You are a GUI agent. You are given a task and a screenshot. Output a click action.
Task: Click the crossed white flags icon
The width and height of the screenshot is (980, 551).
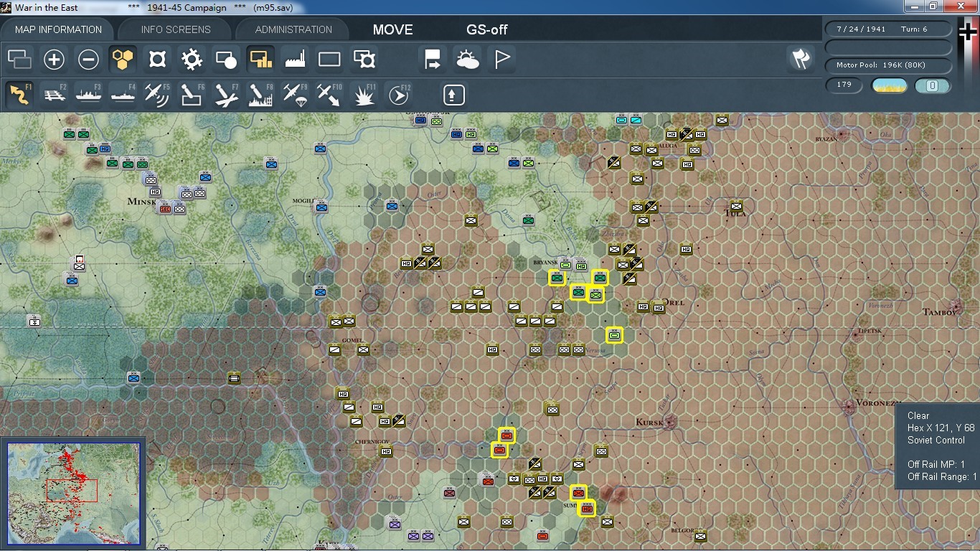tap(801, 59)
